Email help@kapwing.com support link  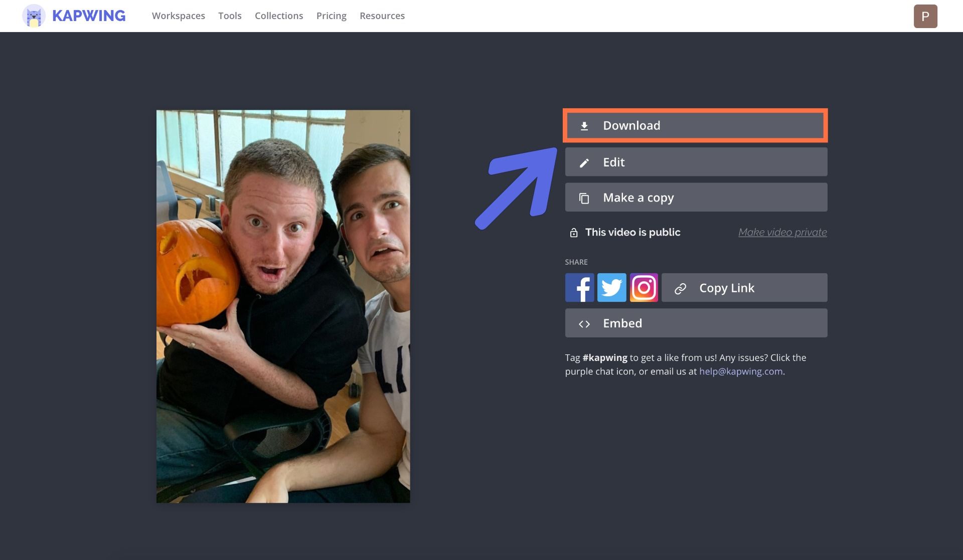(x=741, y=371)
